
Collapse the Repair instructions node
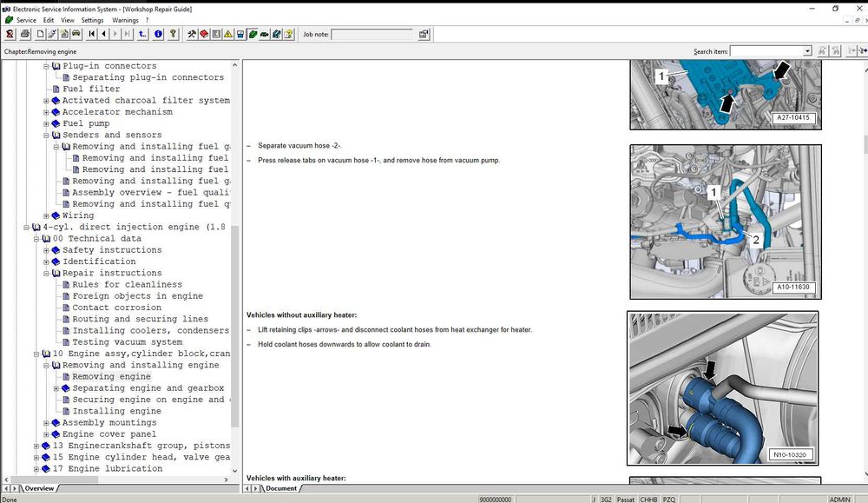(47, 273)
